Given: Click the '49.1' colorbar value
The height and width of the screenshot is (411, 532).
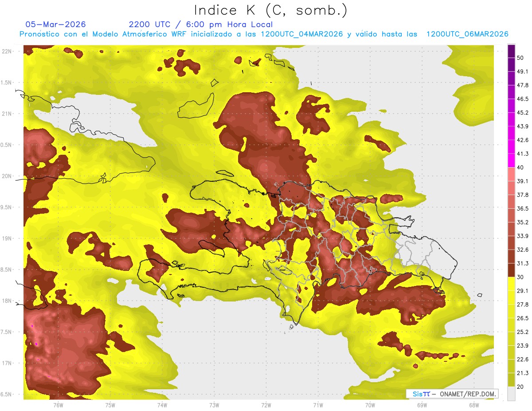Looking at the screenshot, I should click(523, 71).
